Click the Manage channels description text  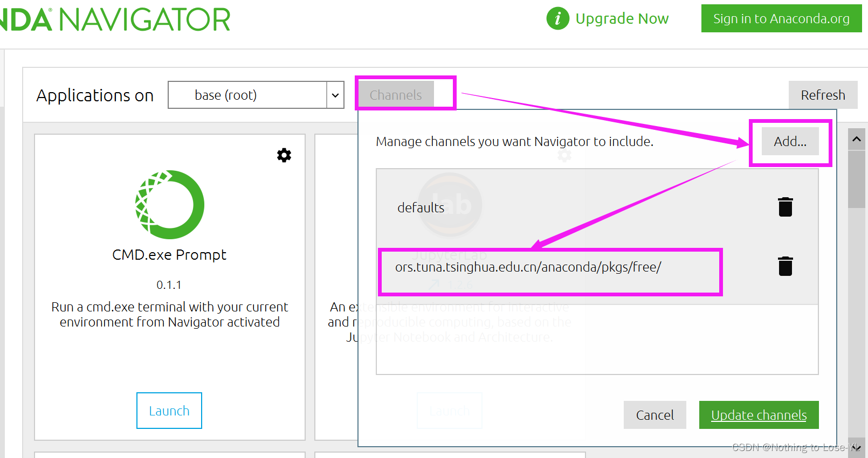point(515,142)
